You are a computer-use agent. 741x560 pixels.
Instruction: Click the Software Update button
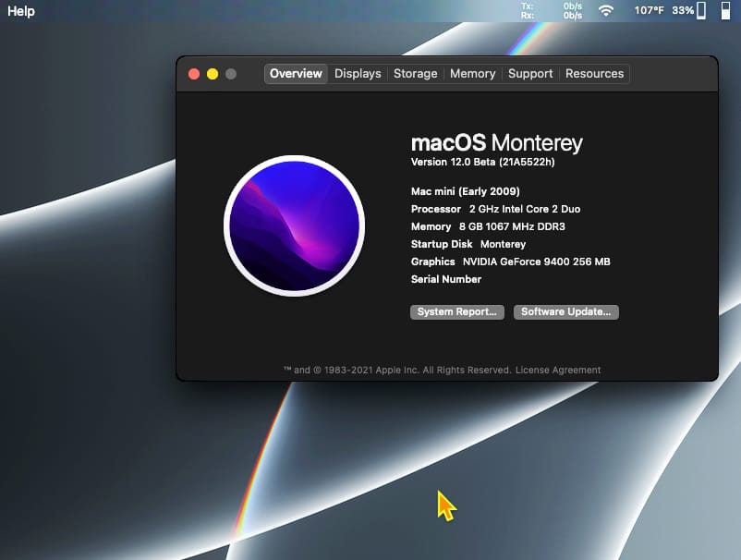566,312
